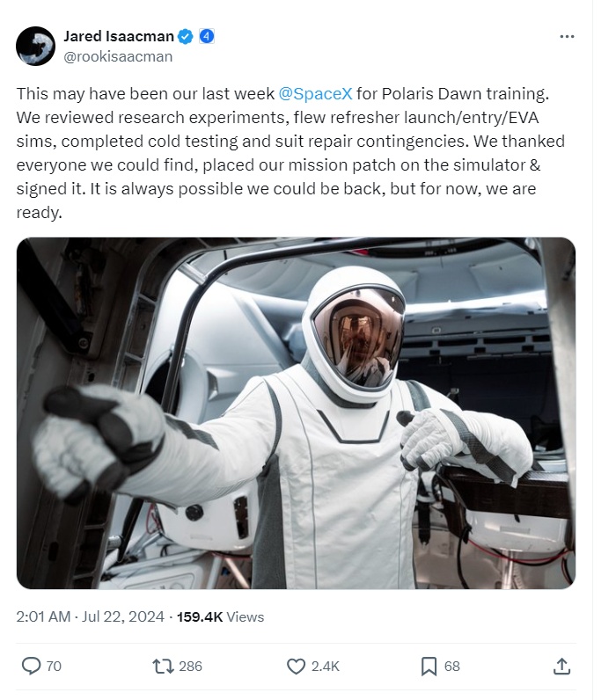Click the 2.4K likes count
Screen dimensions: 616x700
coord(325,667)
